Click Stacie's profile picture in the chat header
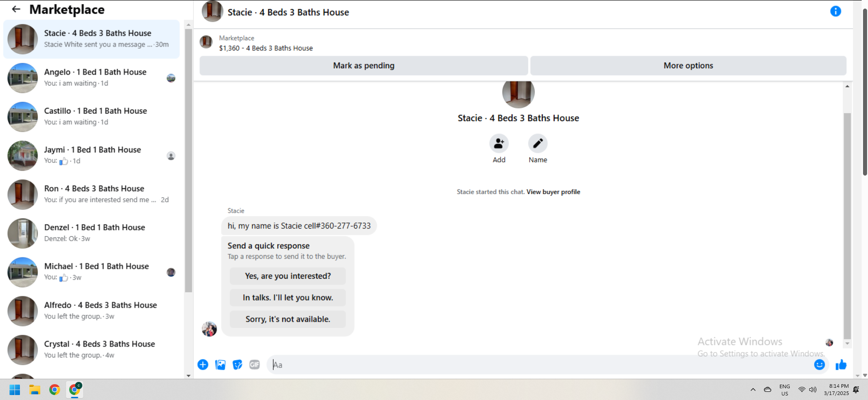This screenshot has width=868, height=400. click(x=213, y=11)
